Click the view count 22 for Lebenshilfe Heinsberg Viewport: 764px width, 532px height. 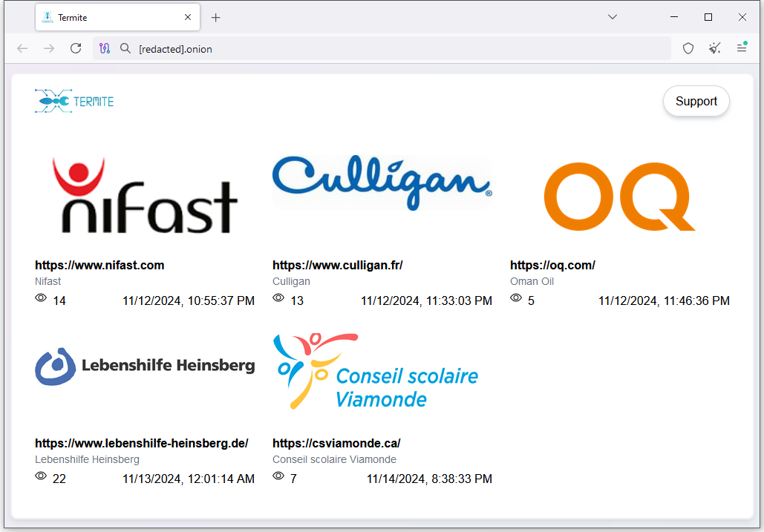pos(59,479)
